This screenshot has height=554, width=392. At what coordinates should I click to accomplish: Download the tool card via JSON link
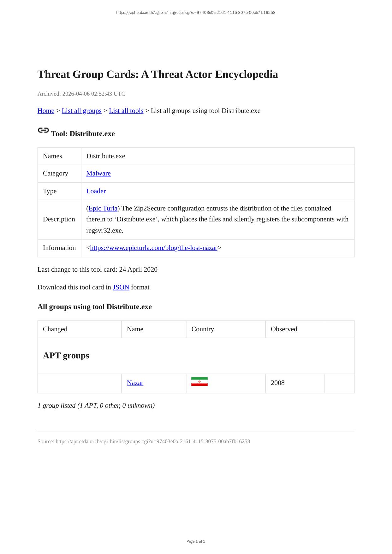coord(121,287)
